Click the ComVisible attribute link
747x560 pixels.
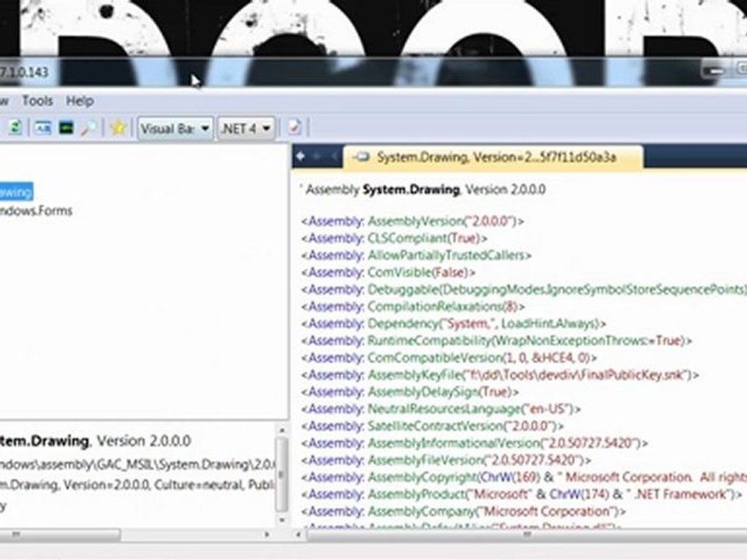(x=398, y=272)
